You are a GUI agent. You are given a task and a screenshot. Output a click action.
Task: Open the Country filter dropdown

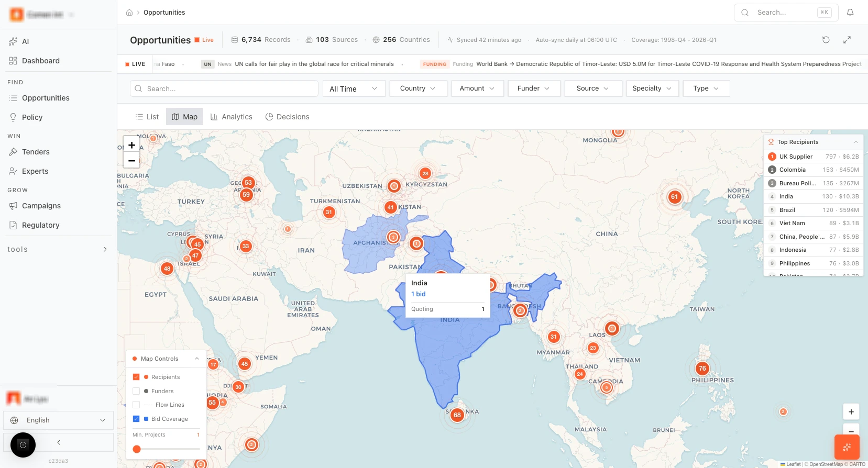[x=418, y=88]
